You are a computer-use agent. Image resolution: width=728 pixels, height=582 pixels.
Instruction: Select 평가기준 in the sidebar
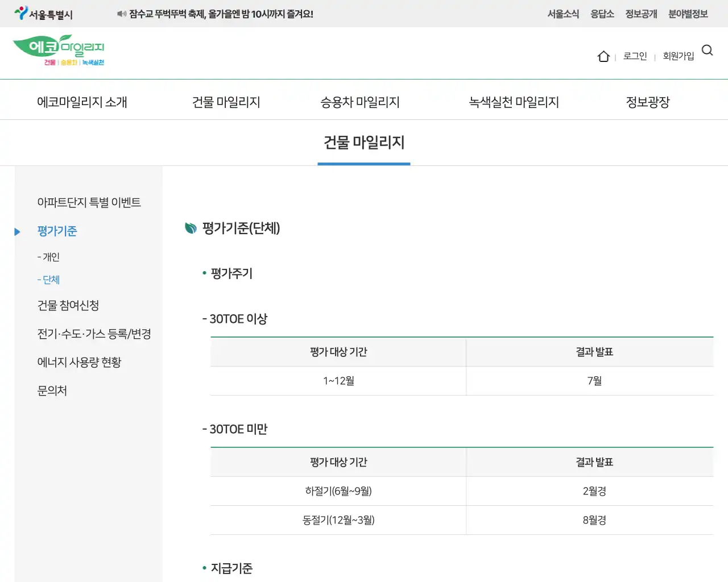(57, 231)
